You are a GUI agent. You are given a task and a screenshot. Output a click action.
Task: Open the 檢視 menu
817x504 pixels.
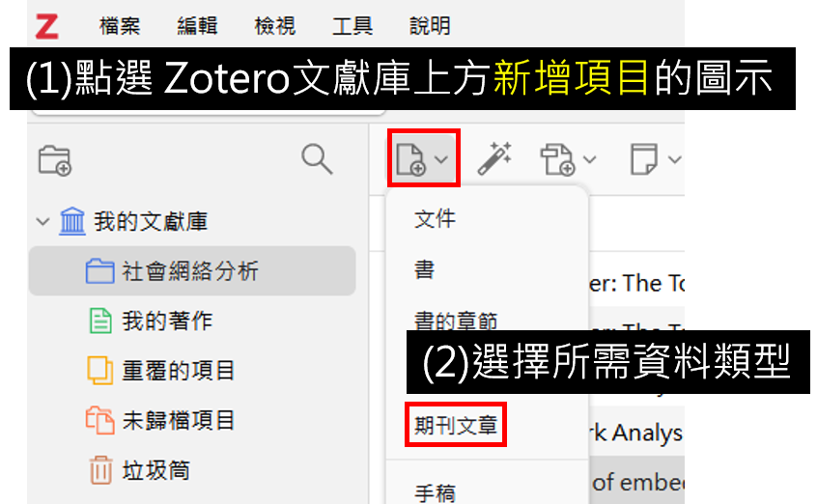click(x=274, y=25)
